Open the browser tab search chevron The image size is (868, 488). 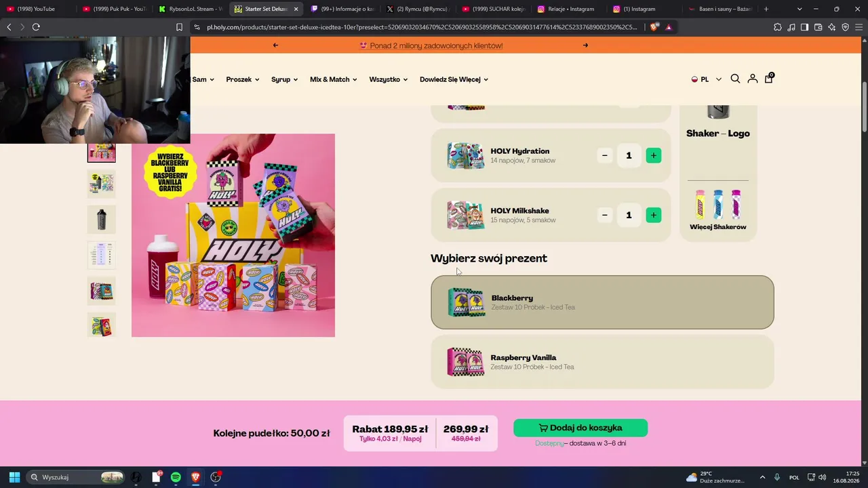800,9
